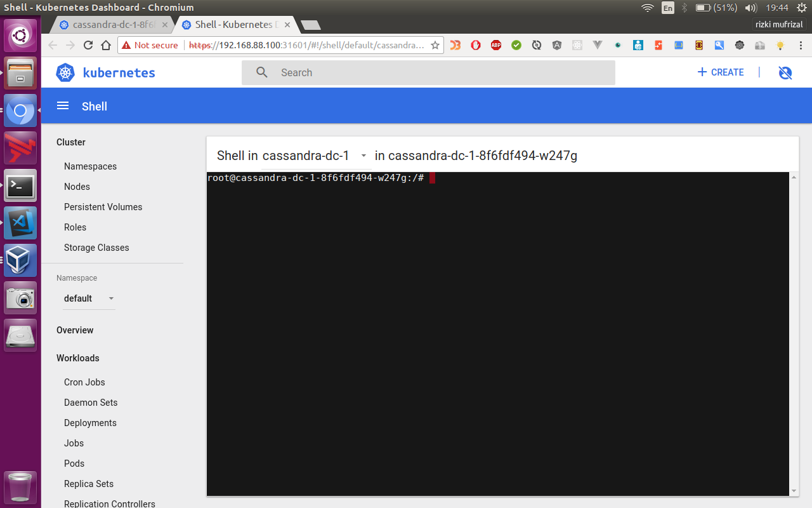The image size is (812, 508).
Task: Open Visual Studio Code from the dock
Action: [20, 223]
